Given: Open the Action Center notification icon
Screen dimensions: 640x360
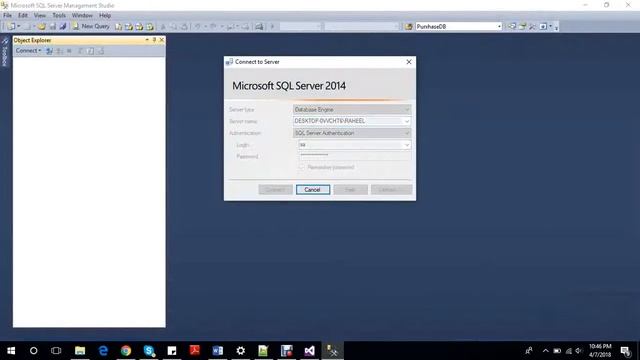Looking at the screenshot, I should point(625,351).
